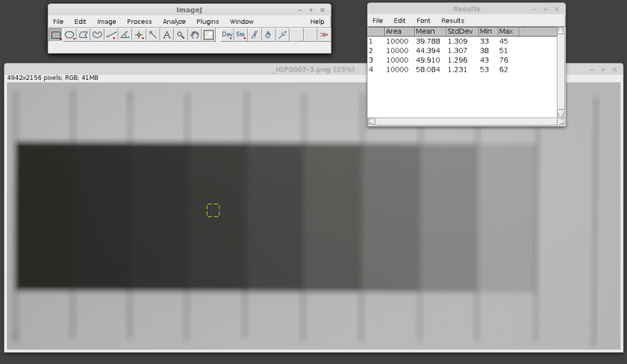
Task: Click the StdDev column header
Action: [463, 31]
